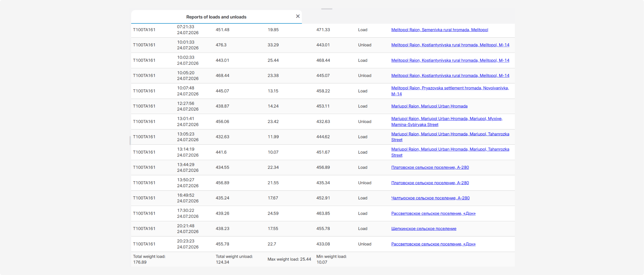Open Рассветовское сельское поселение Load link

[433, 213]
